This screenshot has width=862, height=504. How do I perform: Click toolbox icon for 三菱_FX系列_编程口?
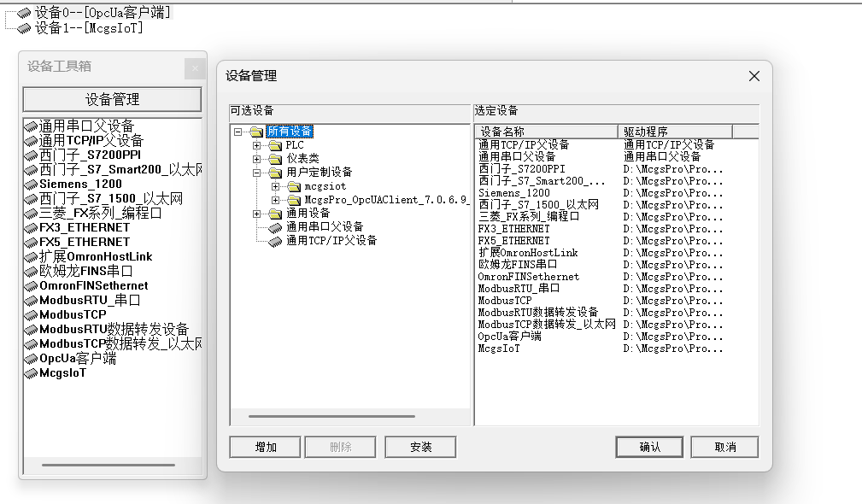(x=32, y=214)
